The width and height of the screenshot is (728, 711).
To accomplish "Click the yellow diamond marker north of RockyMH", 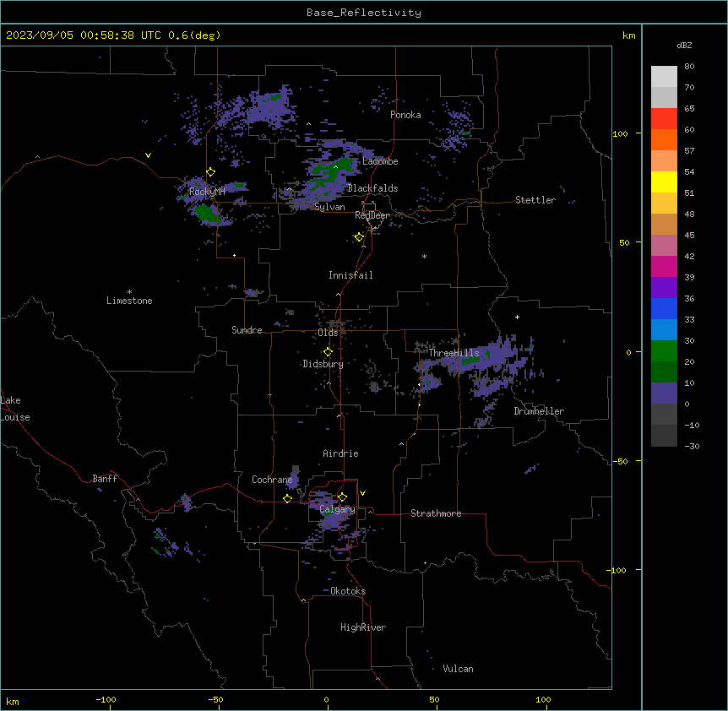I will point(210,172).
